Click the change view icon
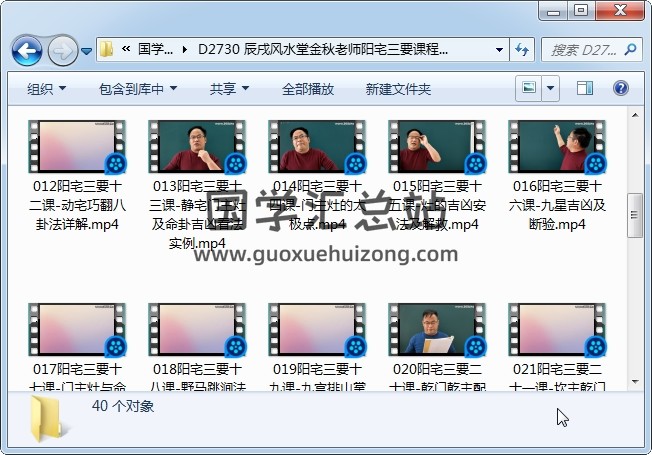This screenshot has height=455, width=652. click(x=528, y=89)
